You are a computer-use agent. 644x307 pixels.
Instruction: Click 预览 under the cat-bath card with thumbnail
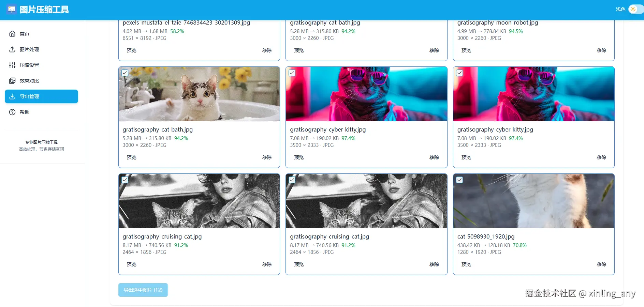(131, 157)
